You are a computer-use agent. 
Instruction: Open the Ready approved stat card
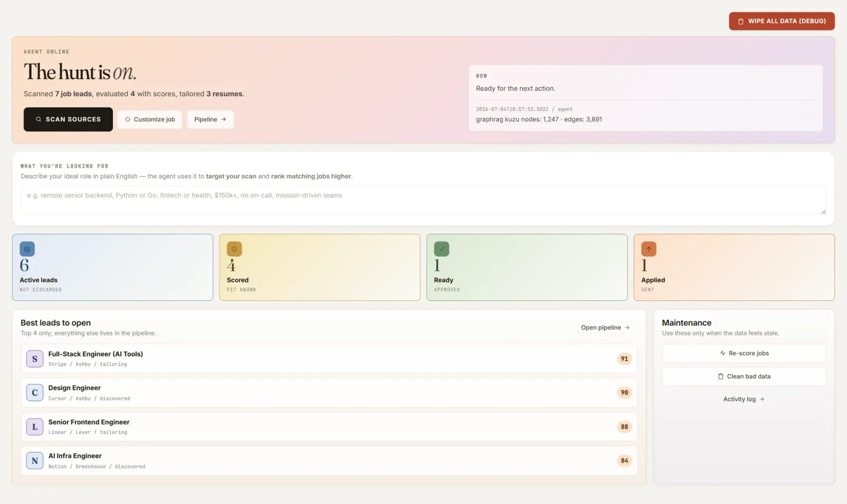click(x=527, y=267)
